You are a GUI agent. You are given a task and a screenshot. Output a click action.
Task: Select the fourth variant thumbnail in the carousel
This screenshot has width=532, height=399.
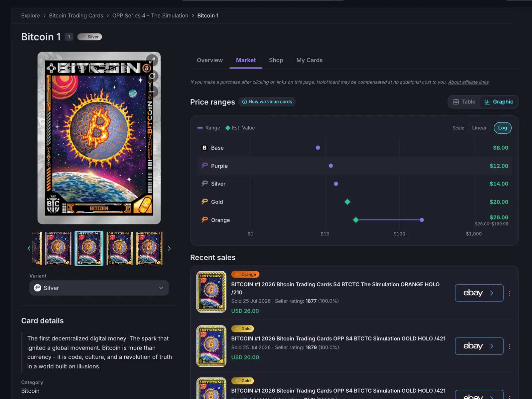120,248
